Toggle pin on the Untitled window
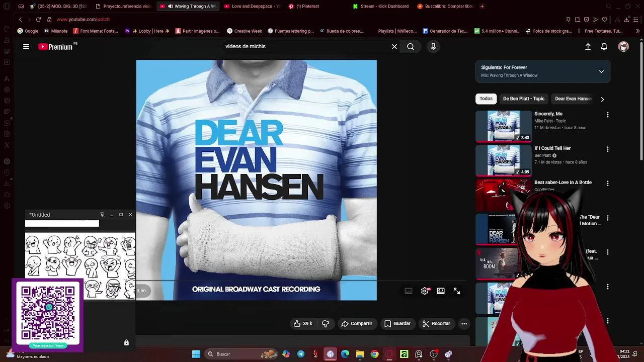This screenshot has height=362, width=644. [x=102, y=215]
